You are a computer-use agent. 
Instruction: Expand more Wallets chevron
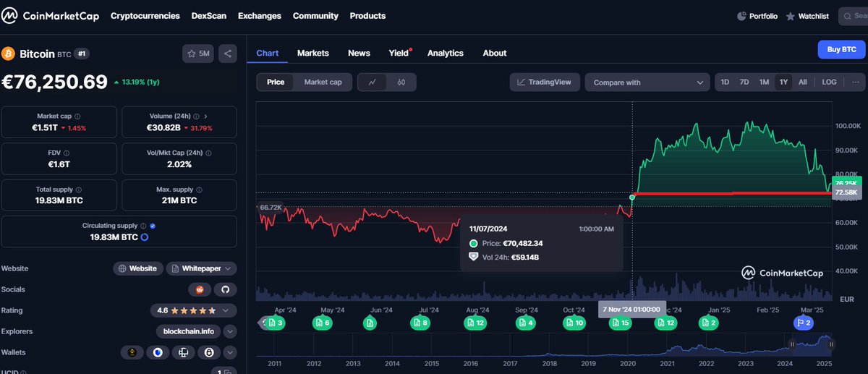point(230,352)
